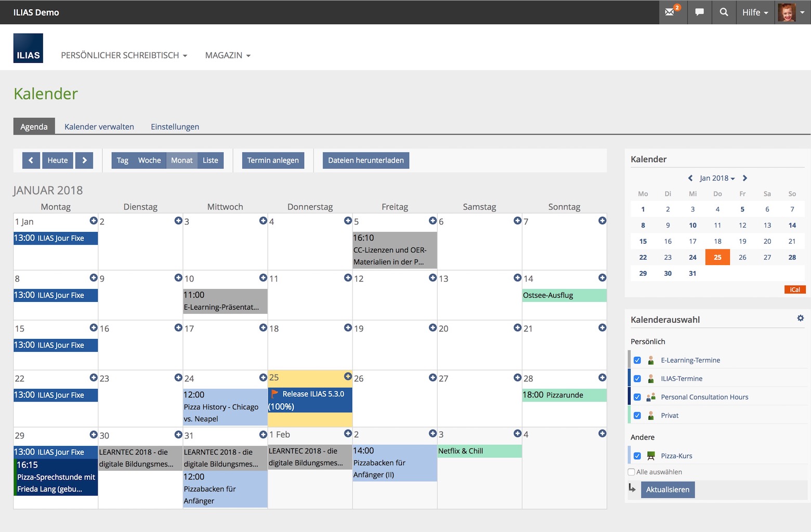Open the chat speech bubble icon
The image size is (811, 532).
[x=699, y=12]
